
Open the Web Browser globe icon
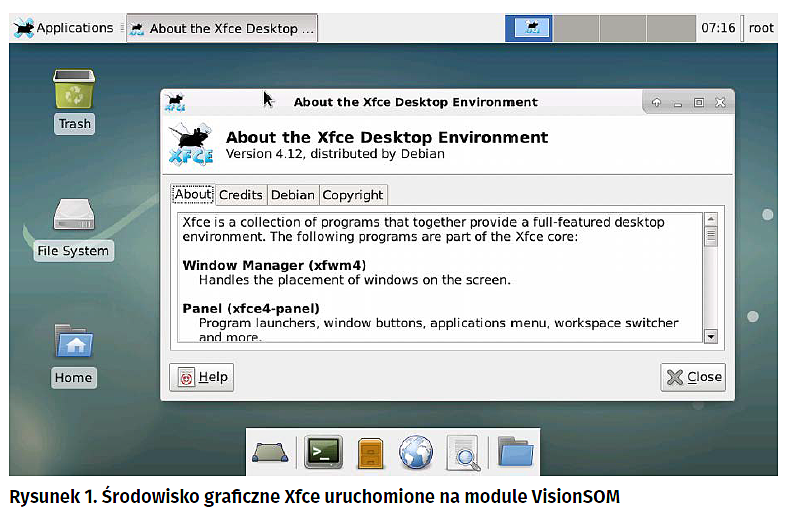click(415, 453)
